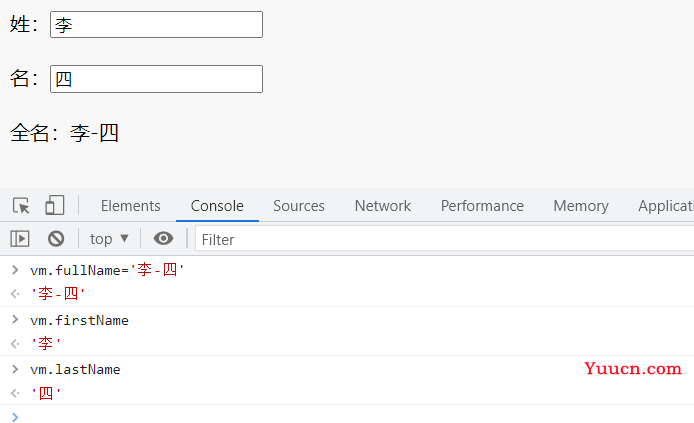This screenshot has width=694, height=423.
Task: Click the vm.firstName console entry arrow
Action: [15, 319]
